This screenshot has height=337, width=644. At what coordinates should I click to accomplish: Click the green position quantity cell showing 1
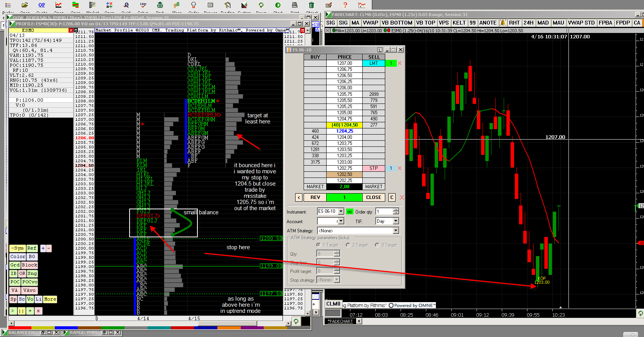344,197
